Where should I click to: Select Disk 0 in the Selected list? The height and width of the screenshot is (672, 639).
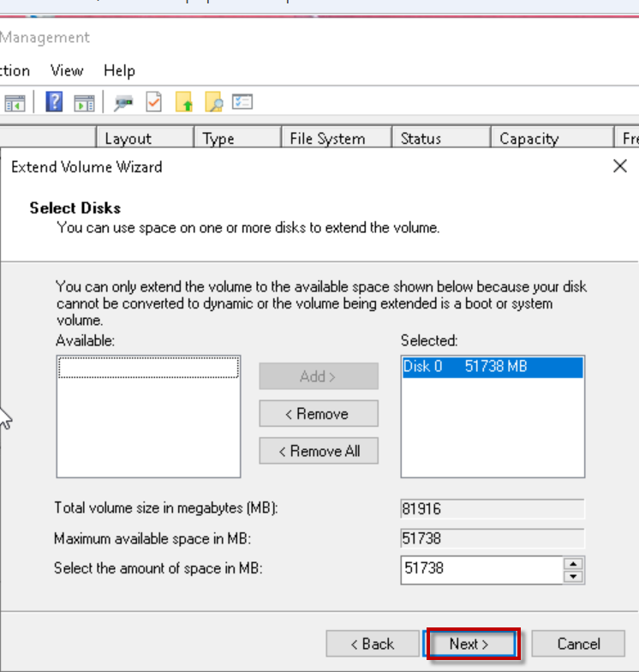coord(492,368)
